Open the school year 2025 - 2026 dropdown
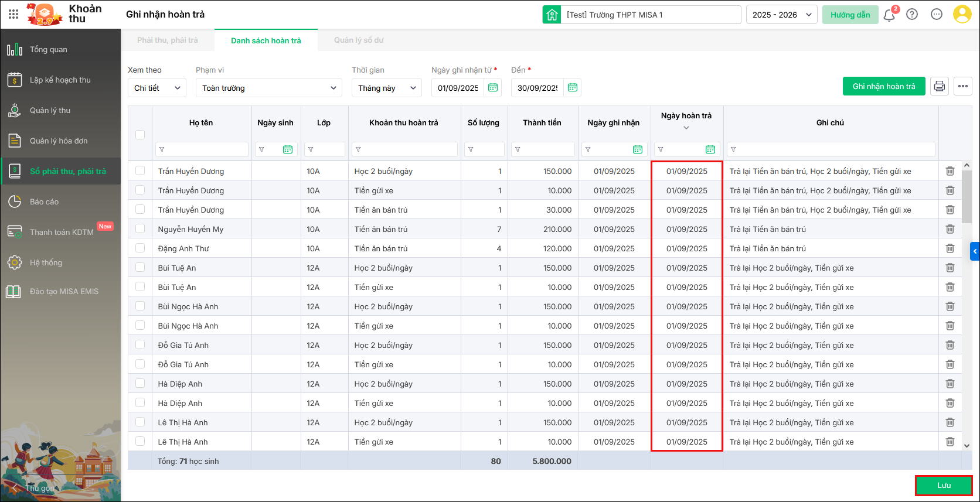Screen dimensions: 980x502 click(x=781, y=15)
